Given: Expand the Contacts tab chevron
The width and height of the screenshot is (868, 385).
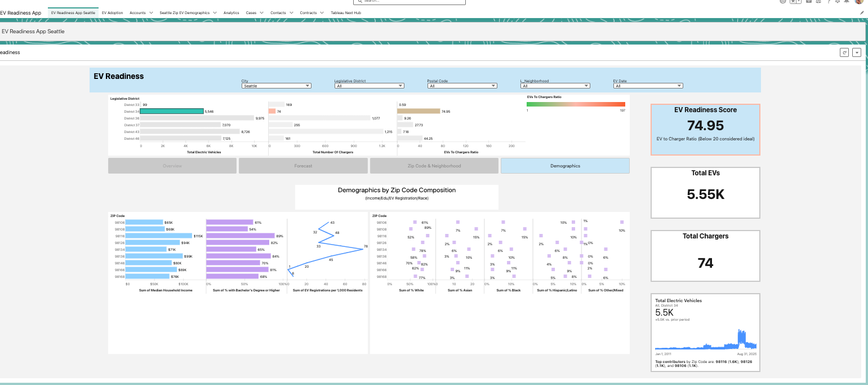Looking at the screenshot, I should (x=291, y=12).
